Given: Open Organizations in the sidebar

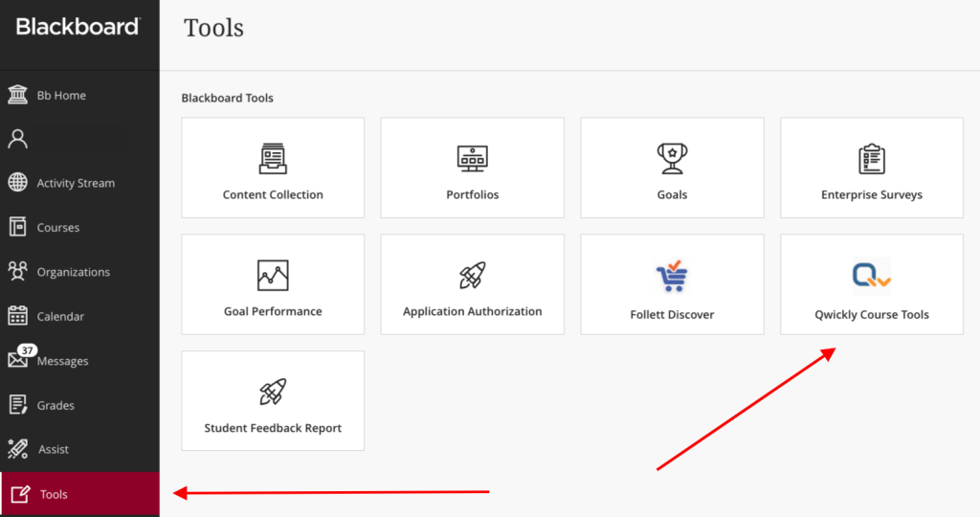Looking at the screenshot, I should pyautogui.click(x=73, y=272).
